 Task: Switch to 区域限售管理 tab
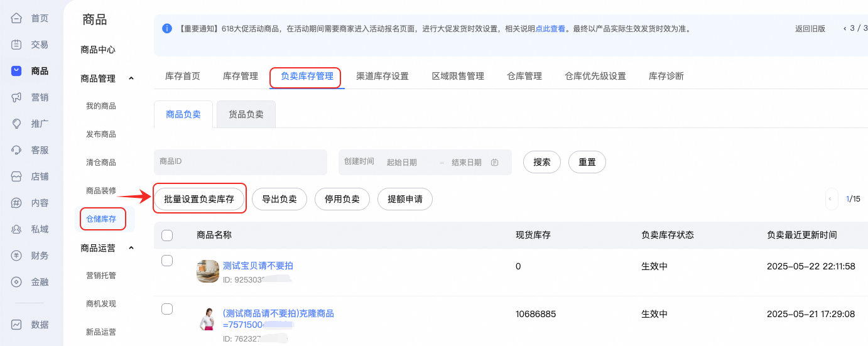coord(458,76)
